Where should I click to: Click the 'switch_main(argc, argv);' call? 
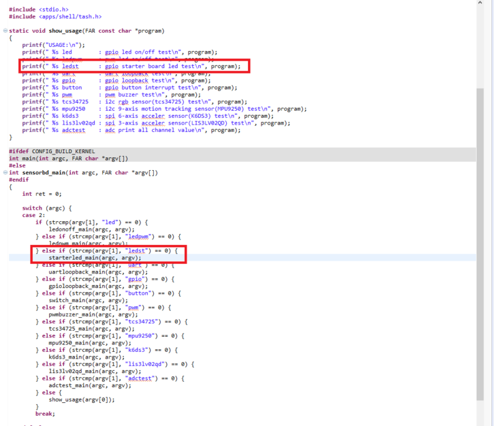pos(88,300)
